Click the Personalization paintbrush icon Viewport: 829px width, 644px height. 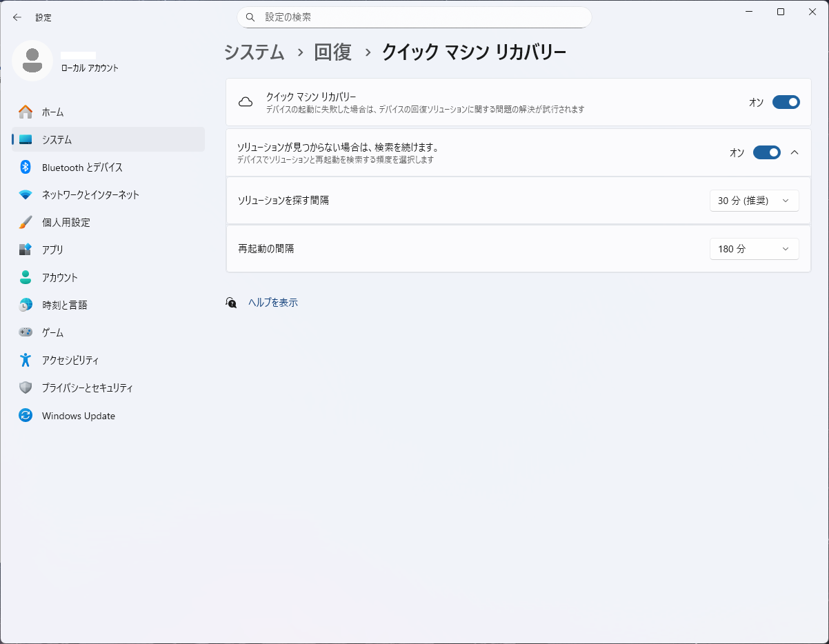point(26,222)
